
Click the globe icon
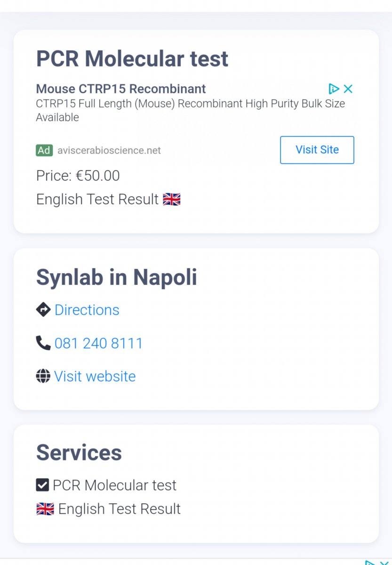(43, 376)
